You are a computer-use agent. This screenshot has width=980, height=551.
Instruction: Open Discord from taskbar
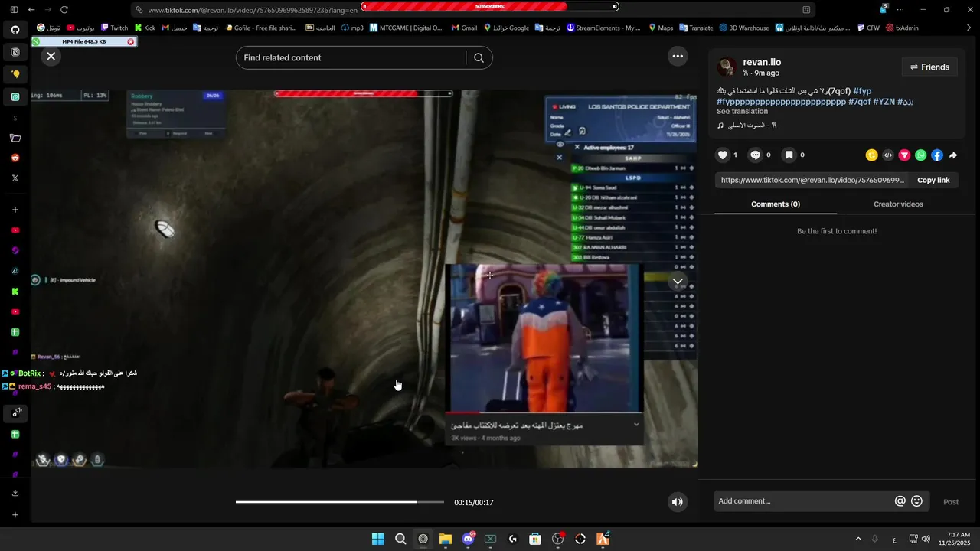pos(468,539)
